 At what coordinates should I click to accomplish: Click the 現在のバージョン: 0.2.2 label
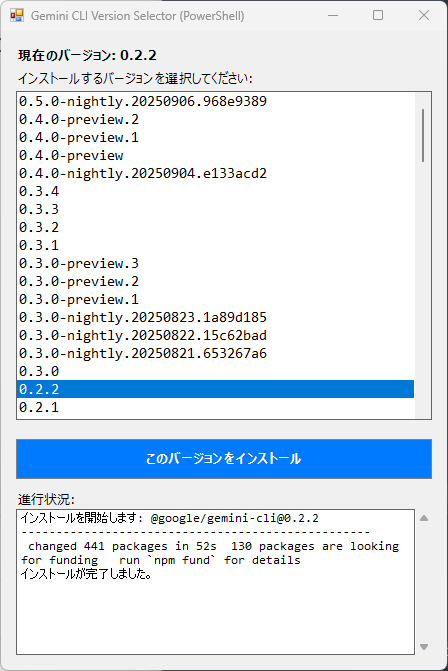click(x=87, y=55)
